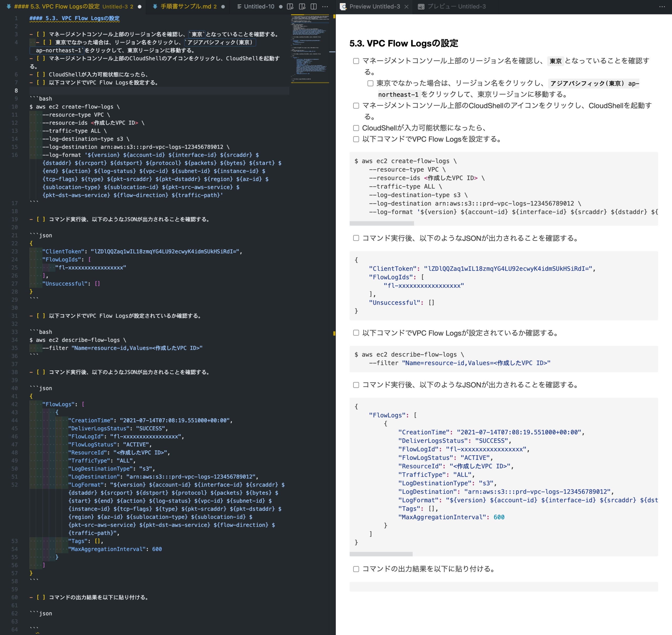Click the unsaved dot on the Untitled-3 tab
Viewport: 672px width, 635px height.
[139, 7]
